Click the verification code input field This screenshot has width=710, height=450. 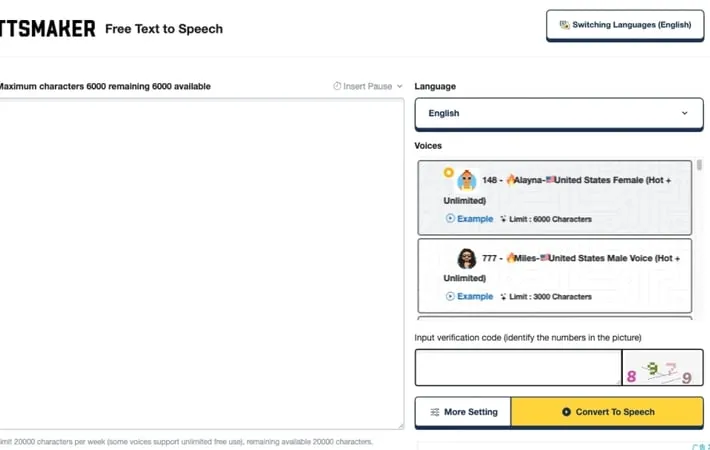pyautogui.click(x=517, y=367)
